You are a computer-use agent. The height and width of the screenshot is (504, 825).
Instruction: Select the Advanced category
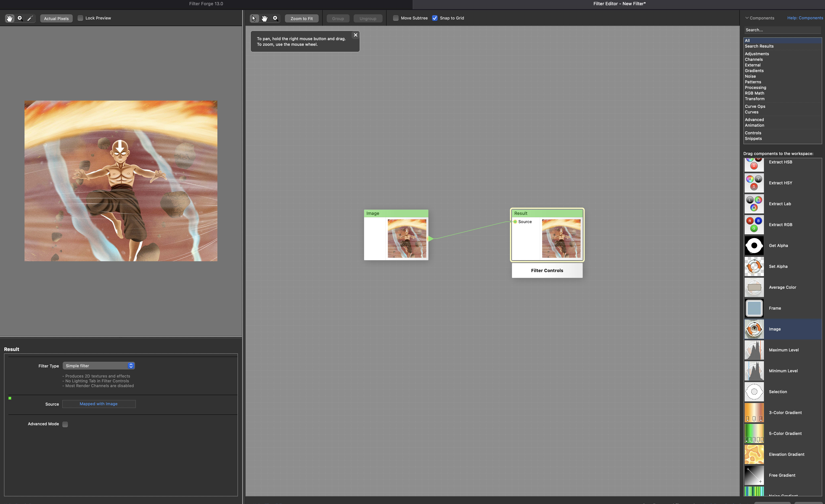[x=782, y=120]
